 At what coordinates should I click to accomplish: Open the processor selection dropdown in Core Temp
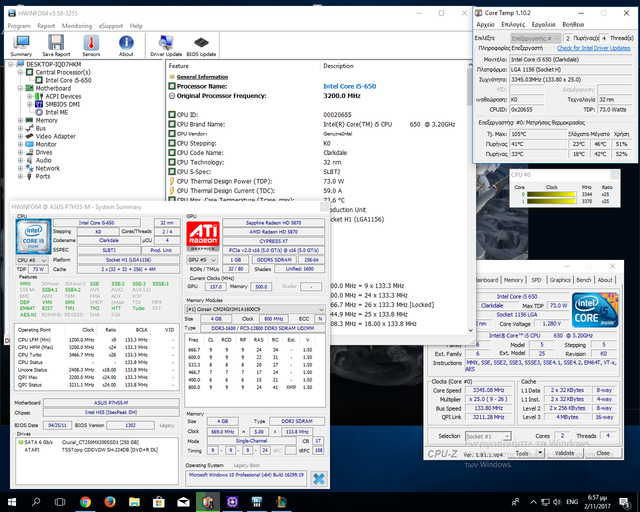point(536,38)
